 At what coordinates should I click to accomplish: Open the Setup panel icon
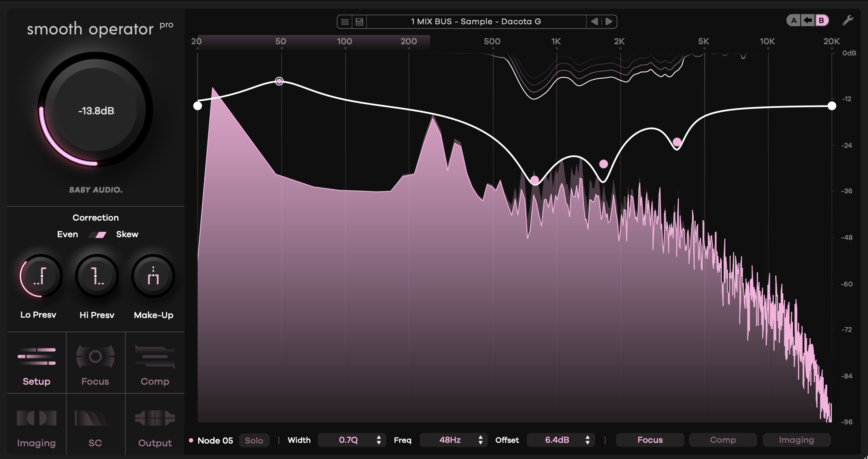point(37,357)
